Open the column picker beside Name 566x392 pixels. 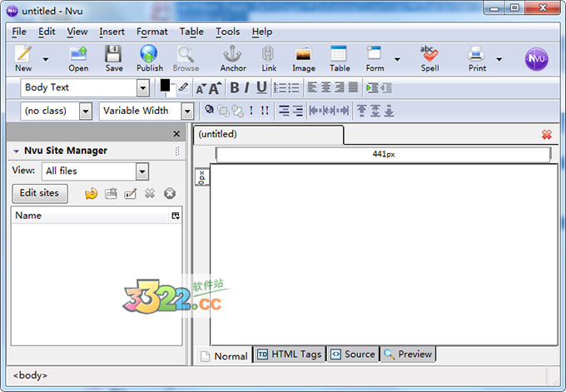(176, 216)
